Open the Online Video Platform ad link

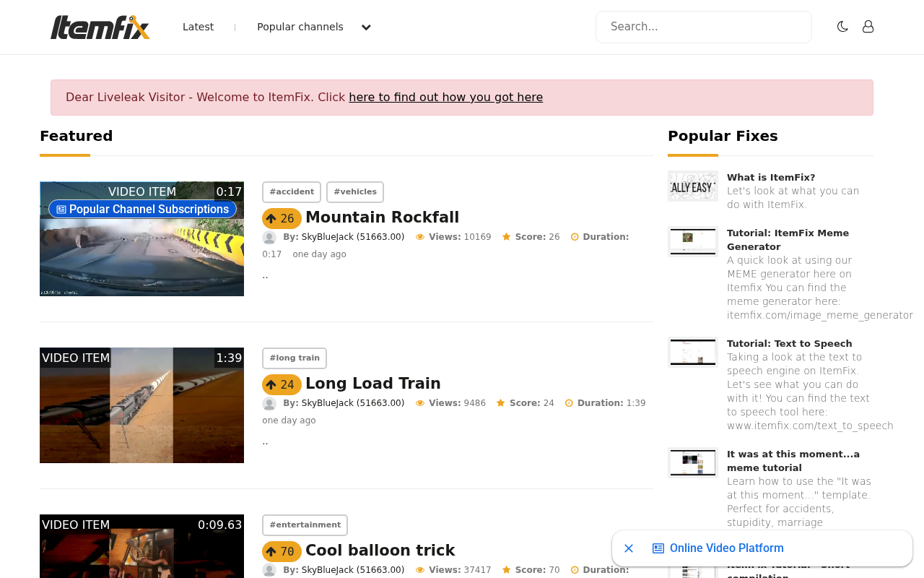click(726, 548)
